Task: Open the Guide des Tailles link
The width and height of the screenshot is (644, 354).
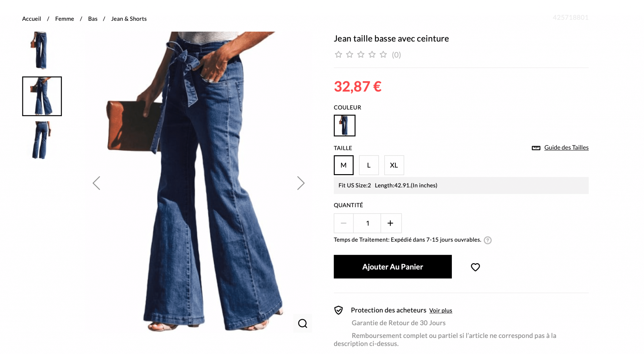Action: 566,147
